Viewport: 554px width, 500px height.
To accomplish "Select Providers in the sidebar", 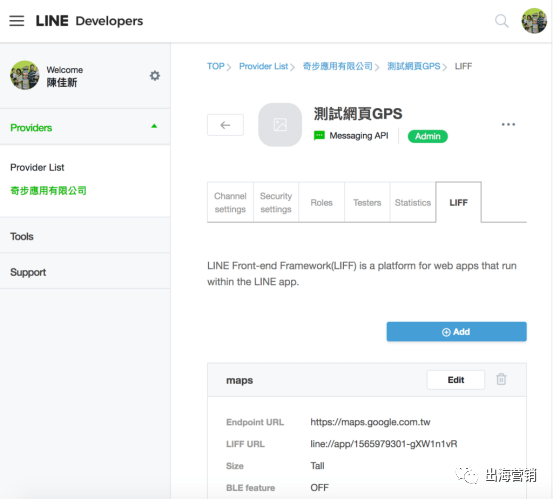I will coord(31,128).
